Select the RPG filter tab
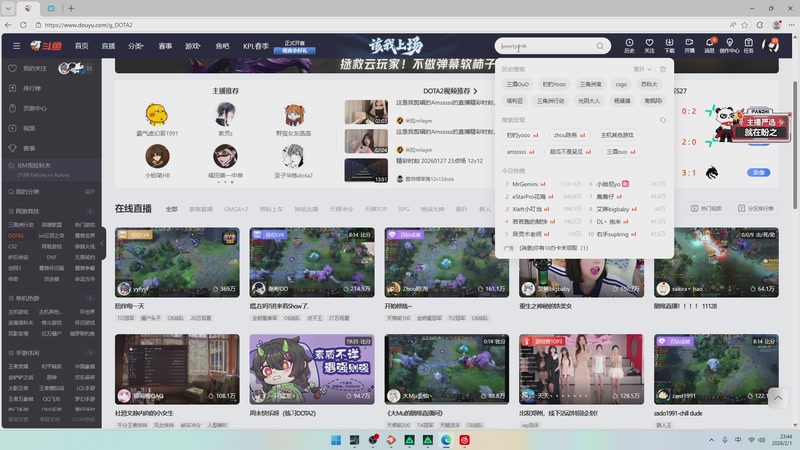The height and width of the screenshot is (450, 800). coord(404,209)
